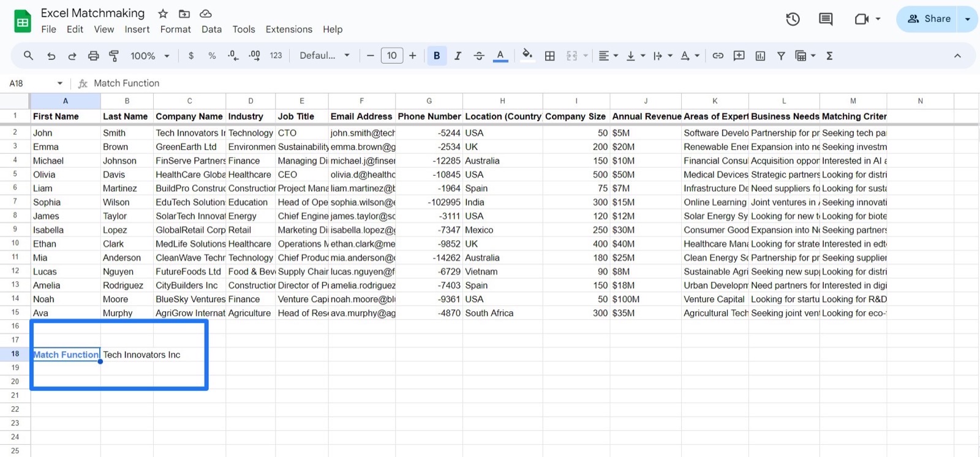Open the functions sigma menu
The height and width of the screenshot is (457, 980).
(x=829, y=56)
